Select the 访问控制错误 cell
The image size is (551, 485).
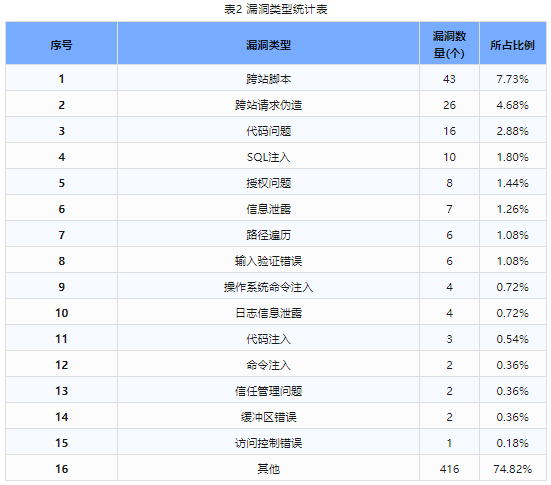(x=268, y=443)
